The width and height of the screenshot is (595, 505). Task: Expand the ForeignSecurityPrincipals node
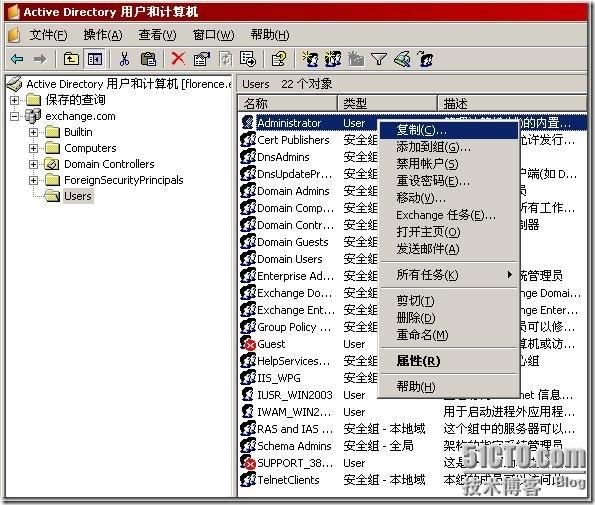(x=33, y=180)
